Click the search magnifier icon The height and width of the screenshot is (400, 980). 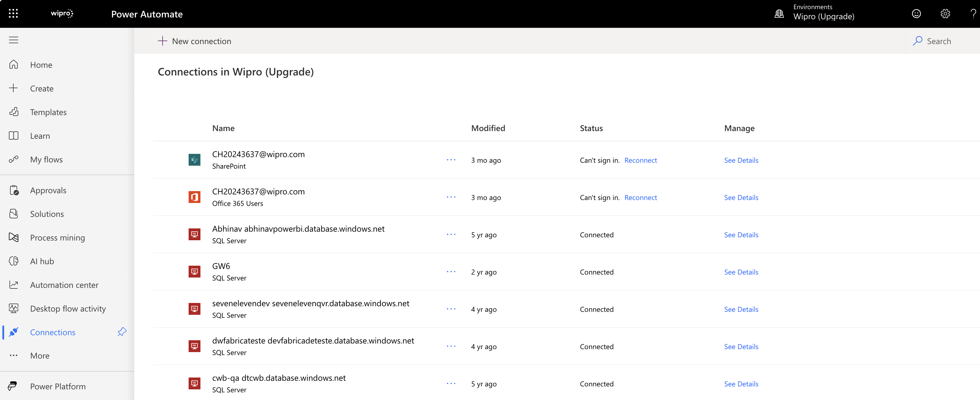pyautogui.click(x=918, y=41)
